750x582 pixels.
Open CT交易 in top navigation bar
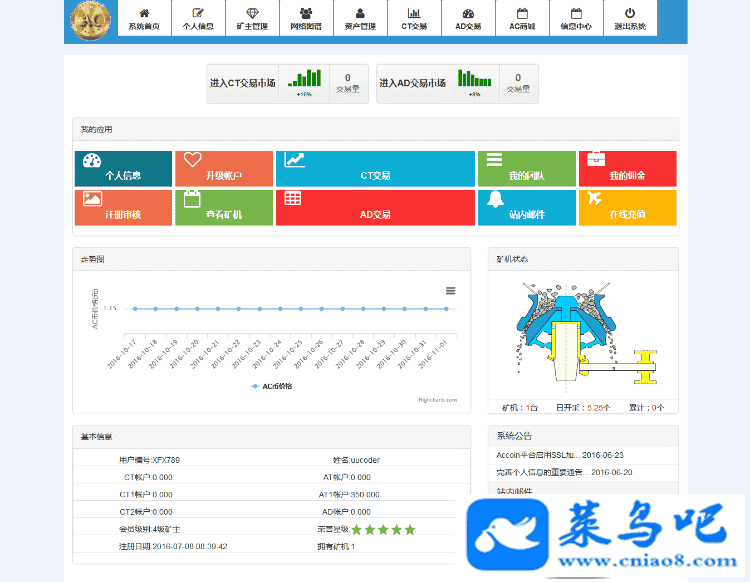413,19
